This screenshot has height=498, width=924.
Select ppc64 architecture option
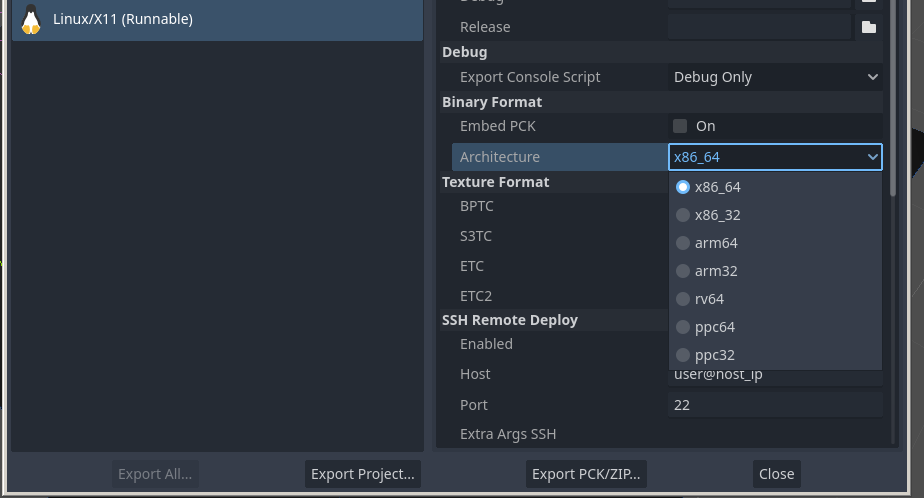coord(683,327)
